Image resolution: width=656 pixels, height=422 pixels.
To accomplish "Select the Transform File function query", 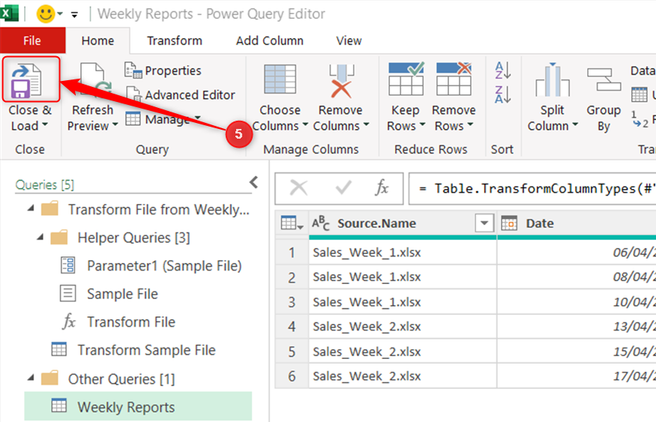I will [x=119, y=322].
